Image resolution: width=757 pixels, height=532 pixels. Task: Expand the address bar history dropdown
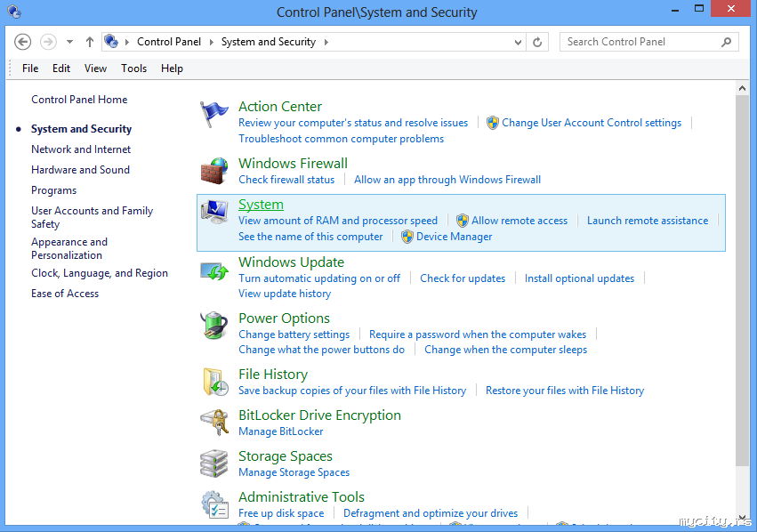coord(518,43)
